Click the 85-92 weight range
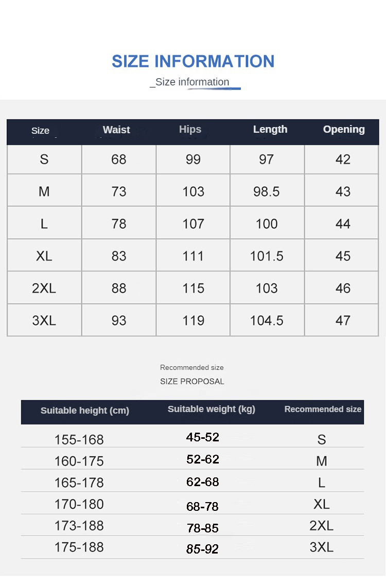 coord(203,549)
